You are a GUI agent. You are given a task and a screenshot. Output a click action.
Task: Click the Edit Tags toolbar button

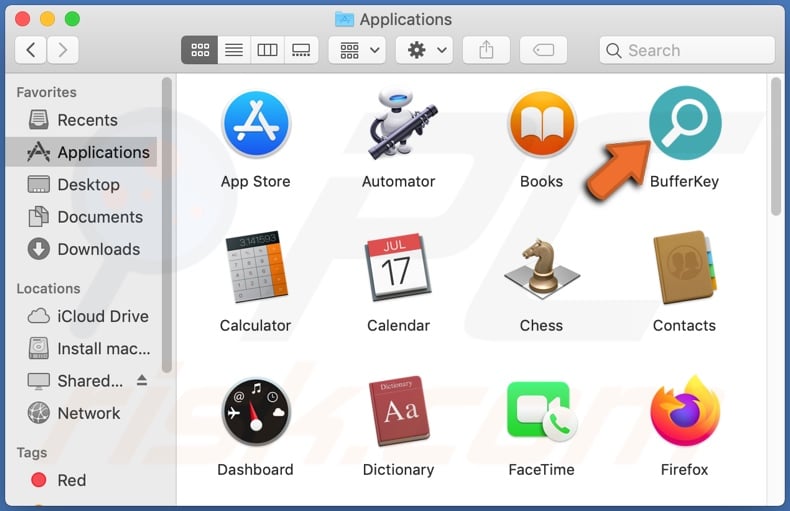coord(543,50)
